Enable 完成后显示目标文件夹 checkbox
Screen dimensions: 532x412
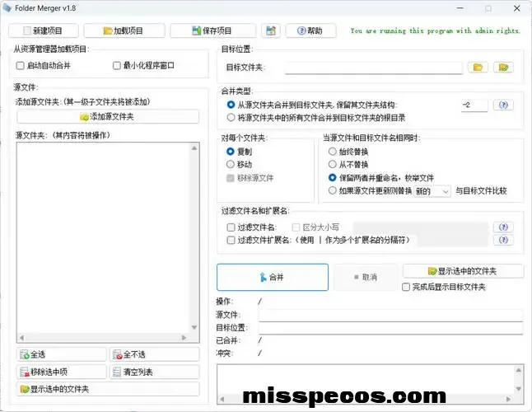tap(406, 287)
